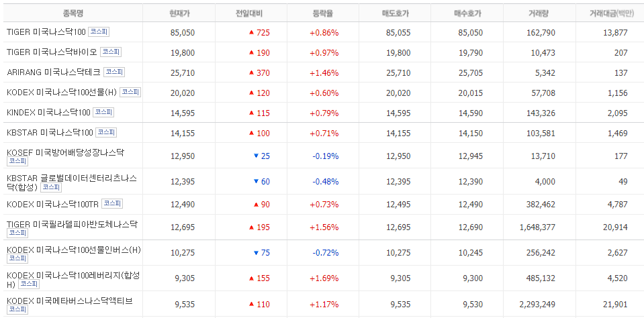Click 코스피 badge under KODEX 미국메타버스나스닥액티브
644x318 pixels.
(x=17, y=309)
